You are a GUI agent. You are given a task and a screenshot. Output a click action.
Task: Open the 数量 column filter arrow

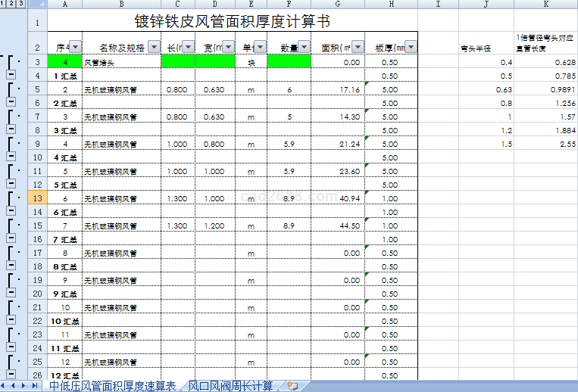tap(304, 47)
